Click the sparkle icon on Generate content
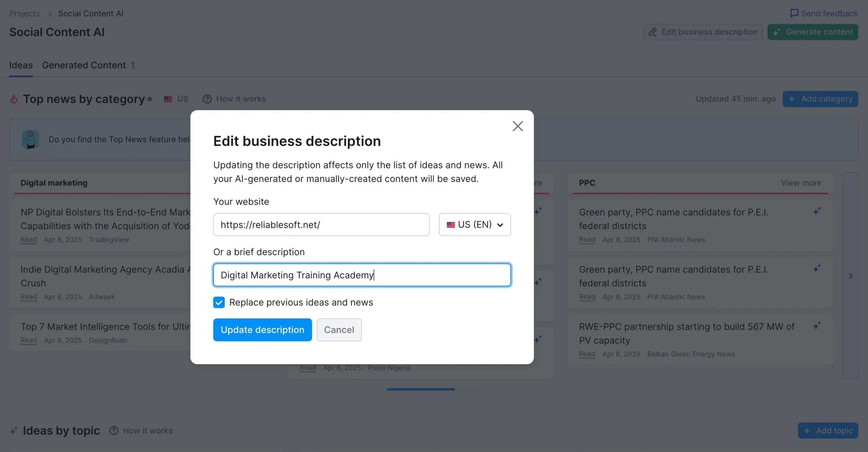Image resolution: width=868 pixels, height=452 pixels. [x=776, y=32]
